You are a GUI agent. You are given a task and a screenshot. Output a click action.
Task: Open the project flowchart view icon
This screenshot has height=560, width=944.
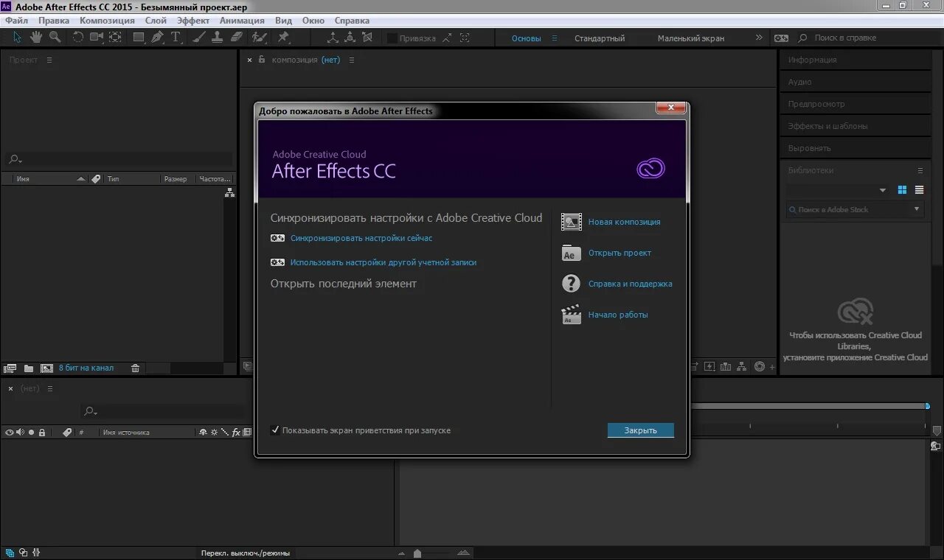(x=229, y=192)
